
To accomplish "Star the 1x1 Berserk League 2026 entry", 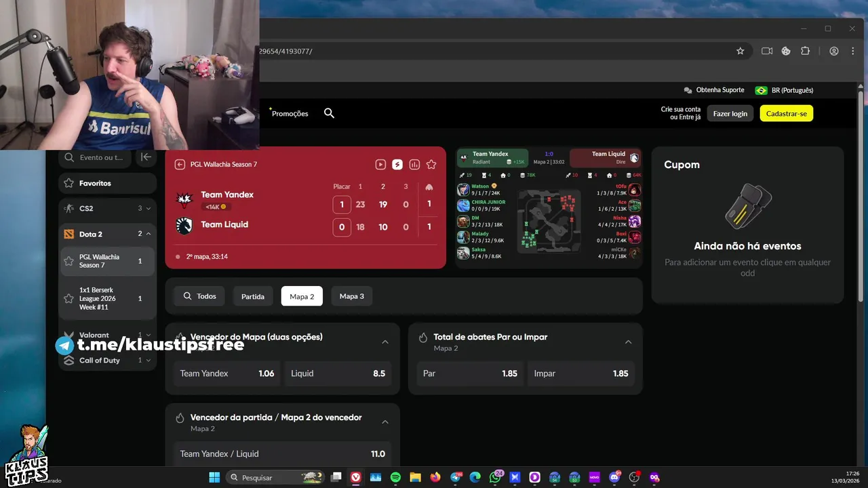I will (68, 298).
